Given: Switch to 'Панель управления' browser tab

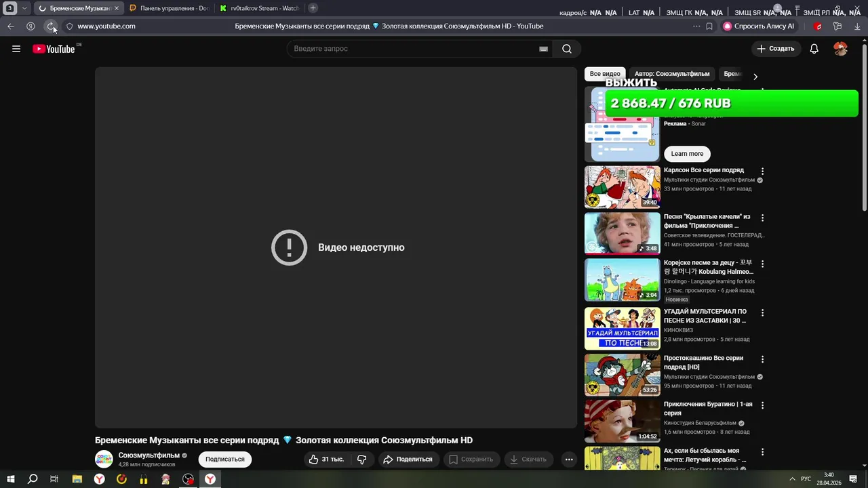Looking at the screenshot, I should point(170,8).
